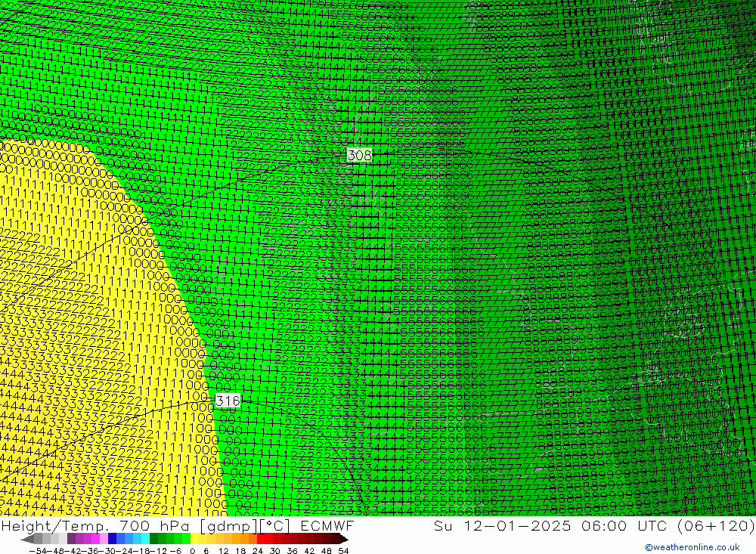
Task: Click the 308 contour height label
Action: tap(359, 155)
